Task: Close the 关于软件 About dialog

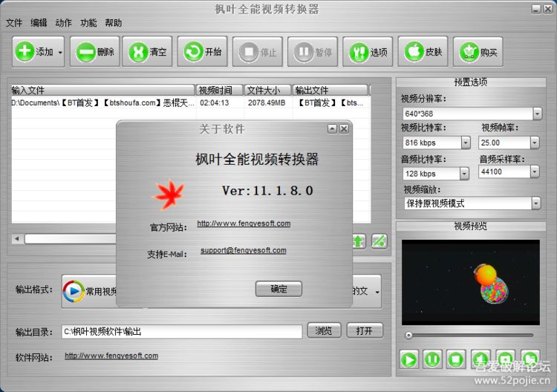Action: 344,128
